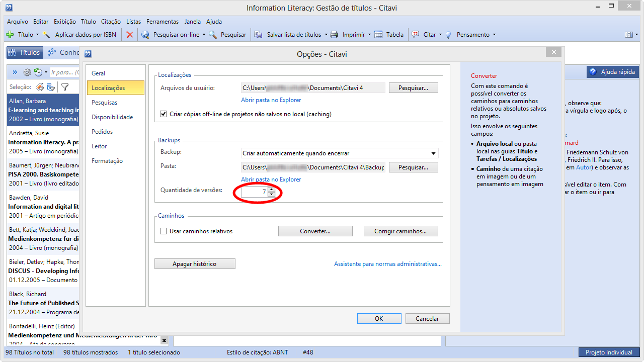This screenshot has width=644, height=362.
Task: Click the double-chevron expand icon in title list
Action: tap(15, 72)
